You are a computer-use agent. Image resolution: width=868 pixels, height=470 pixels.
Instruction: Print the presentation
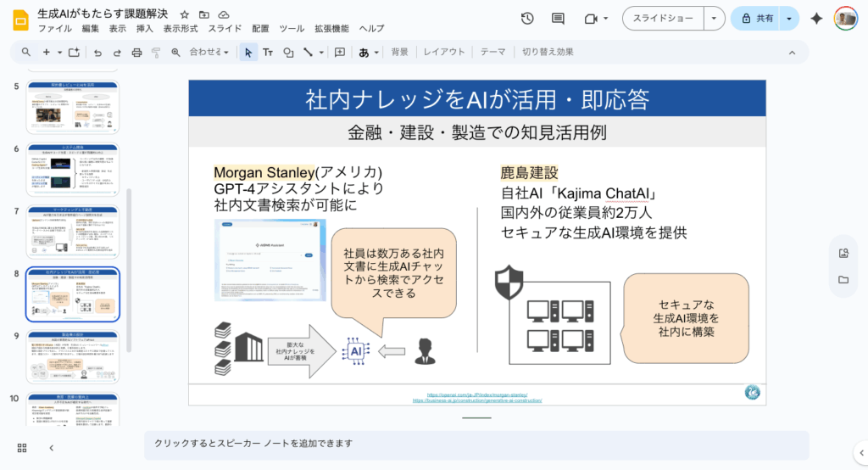point(136,53)
